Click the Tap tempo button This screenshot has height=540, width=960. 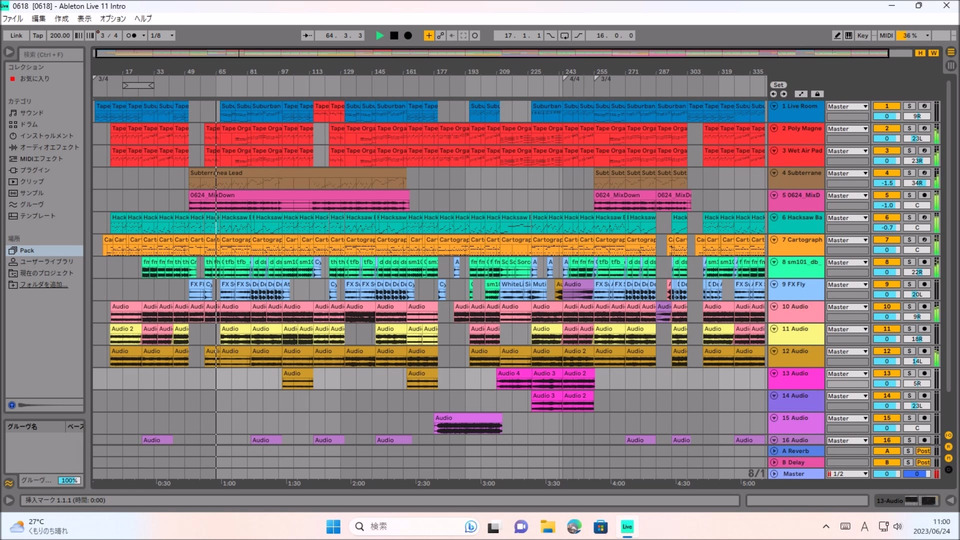tap(38, 36)
